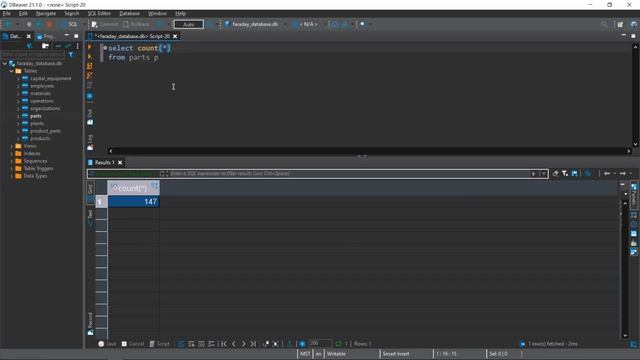Image resolution: width=640 pixels, height=360 pixels.
Task: Click the Explain execution plan icon
Action: (x=90, y=76)
